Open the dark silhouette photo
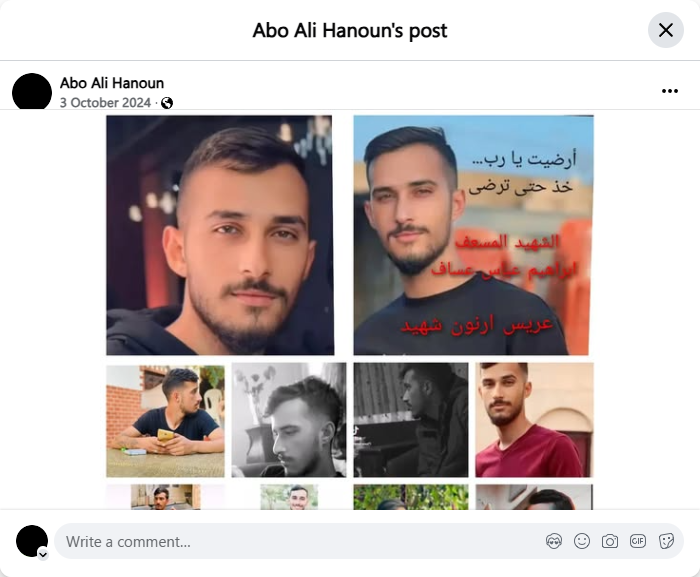The image size is (700, 577). 411,420
